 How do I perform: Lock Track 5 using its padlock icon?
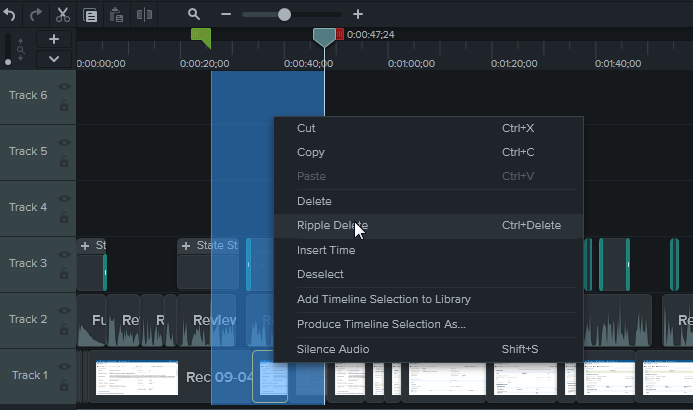[x=65, y=161]
